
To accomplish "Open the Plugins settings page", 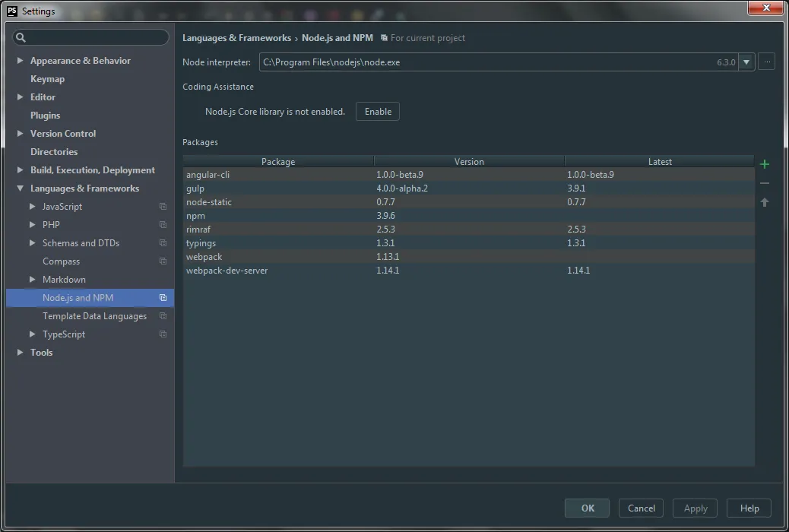I will pyautogui.click(x=46, y=116).
